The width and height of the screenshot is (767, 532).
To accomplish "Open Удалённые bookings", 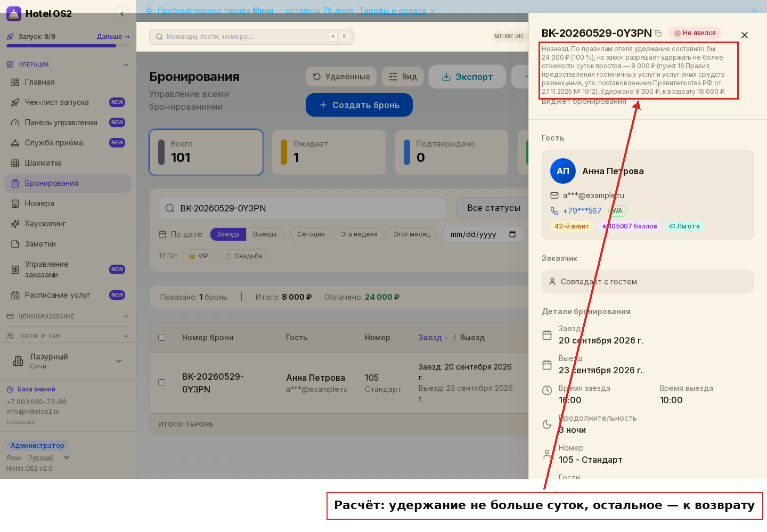I will click(341, 77).
